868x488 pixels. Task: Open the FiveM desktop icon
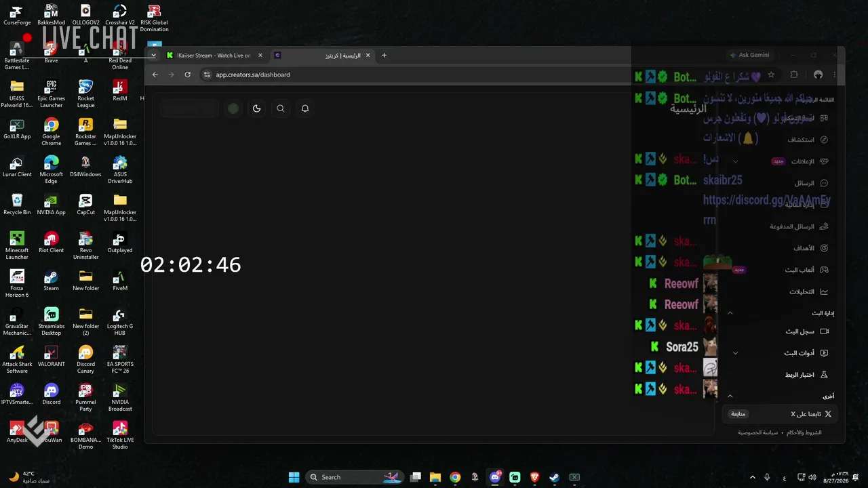click(x=120, y=280)
